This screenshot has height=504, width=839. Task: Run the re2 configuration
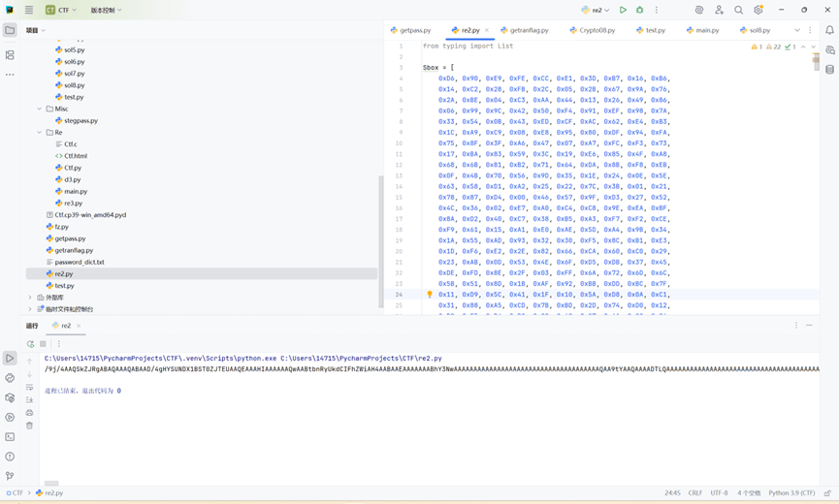pos(623,10)
